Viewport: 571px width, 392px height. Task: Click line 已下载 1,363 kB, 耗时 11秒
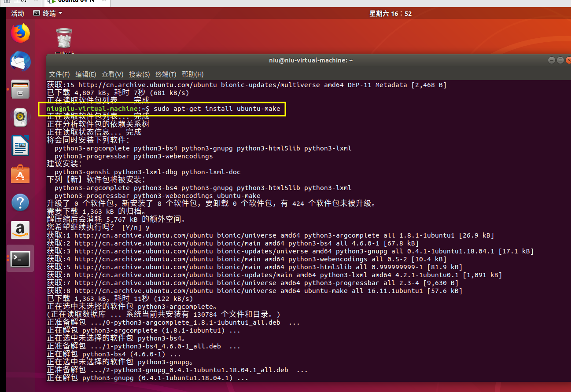pos(120,299)
